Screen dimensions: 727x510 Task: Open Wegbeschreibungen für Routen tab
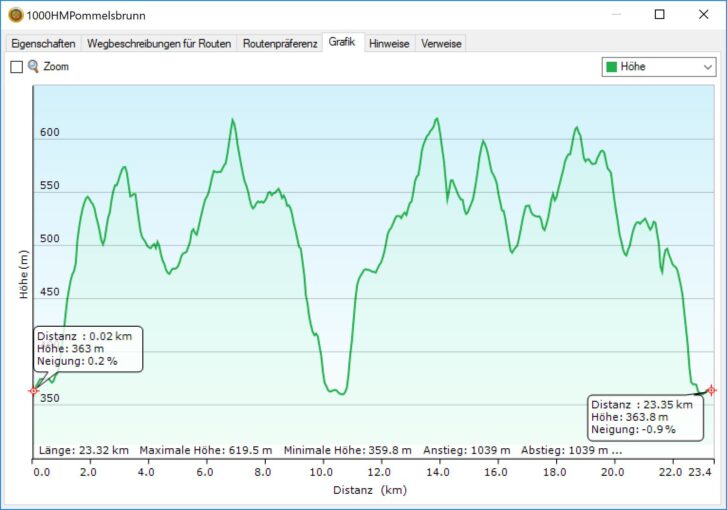[159, 43]
